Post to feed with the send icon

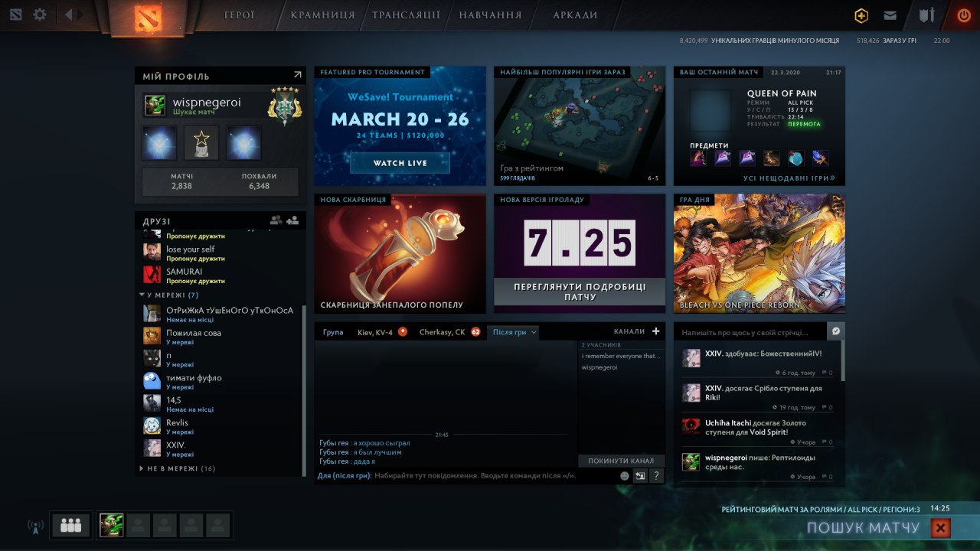(x=836, y=331)
